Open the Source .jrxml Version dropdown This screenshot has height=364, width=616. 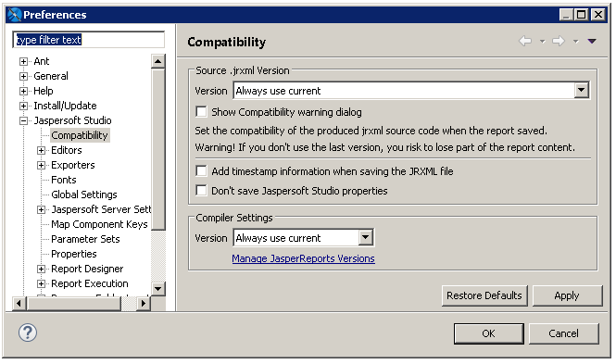point(581,91)
